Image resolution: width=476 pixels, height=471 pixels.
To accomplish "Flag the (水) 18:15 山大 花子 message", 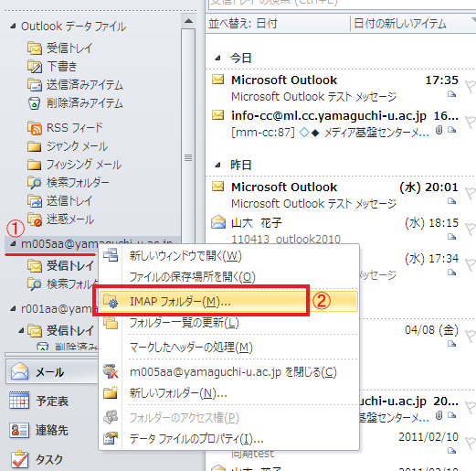I will click(471, 230).
